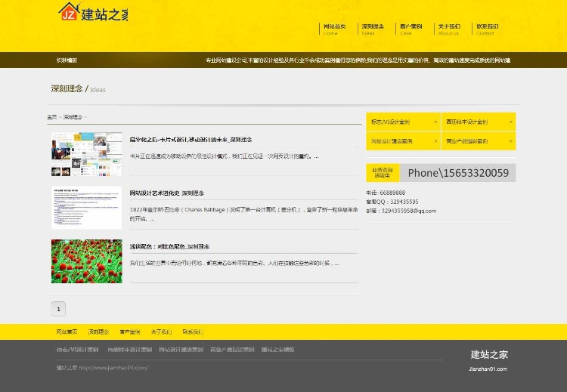Select 深刻理念 Ideas in top navigation
Image resolution: width=567 pixels, height=392 pixels.
click(372, 29)
